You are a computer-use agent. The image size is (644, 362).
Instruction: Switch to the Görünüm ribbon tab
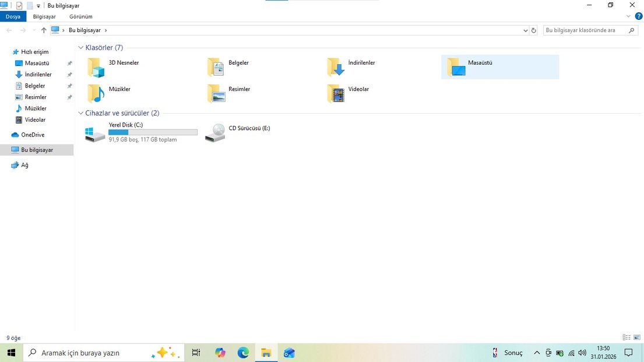(80, 17)
